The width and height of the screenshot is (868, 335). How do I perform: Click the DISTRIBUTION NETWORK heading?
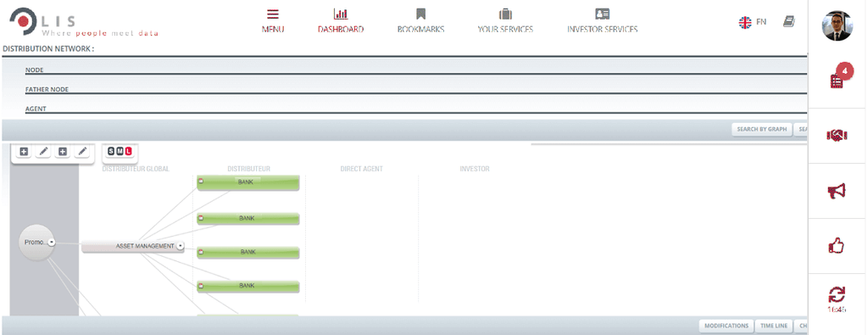(x=48, y=48)
